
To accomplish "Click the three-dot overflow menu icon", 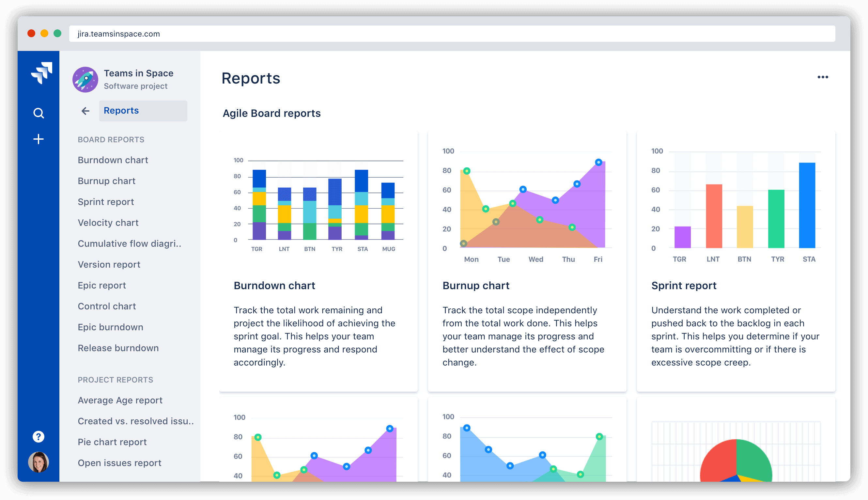I will [822, 77].
